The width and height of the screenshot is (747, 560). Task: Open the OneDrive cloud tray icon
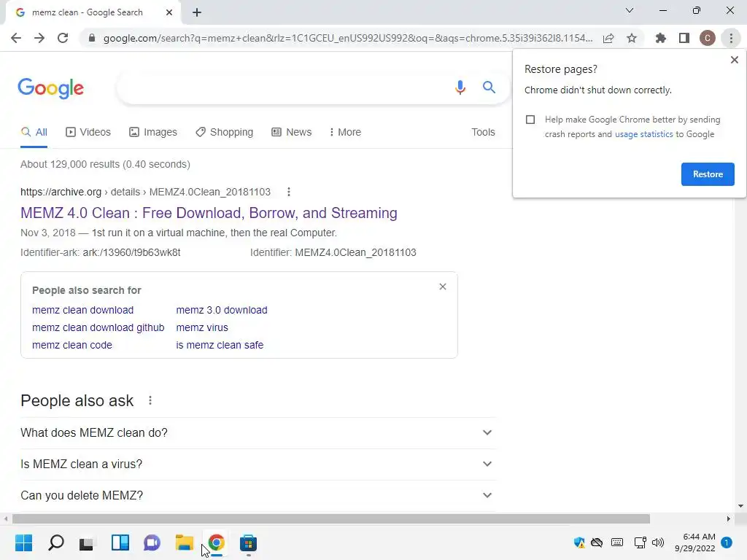coord(597,542)
